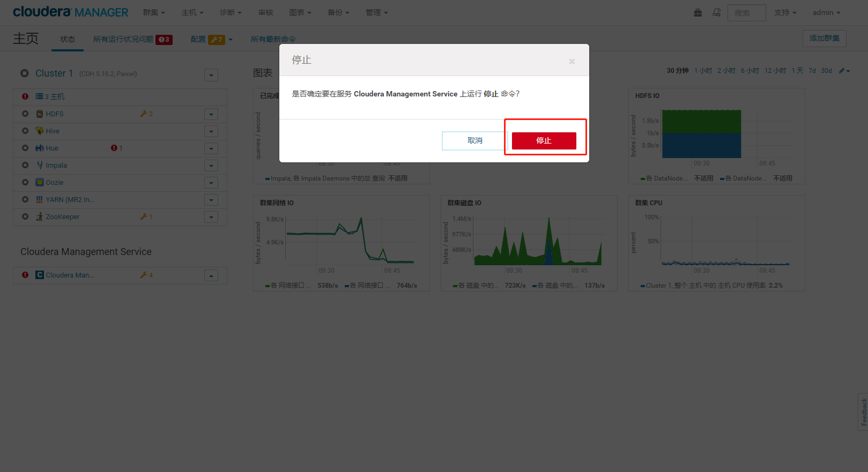Screen dimensions: 868x472
Task: Set the chart time range to 2 小时
Action: pos(726,71)
